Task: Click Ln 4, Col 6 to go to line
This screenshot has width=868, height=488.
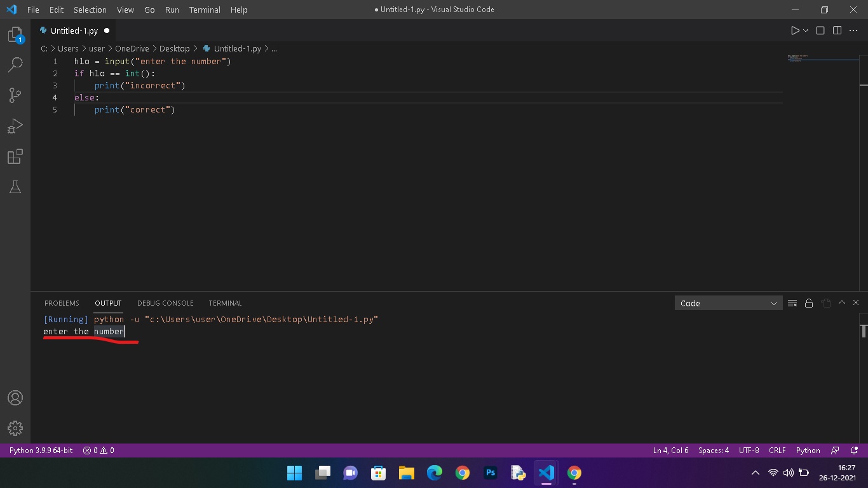Action: click(x=670, y=450)
